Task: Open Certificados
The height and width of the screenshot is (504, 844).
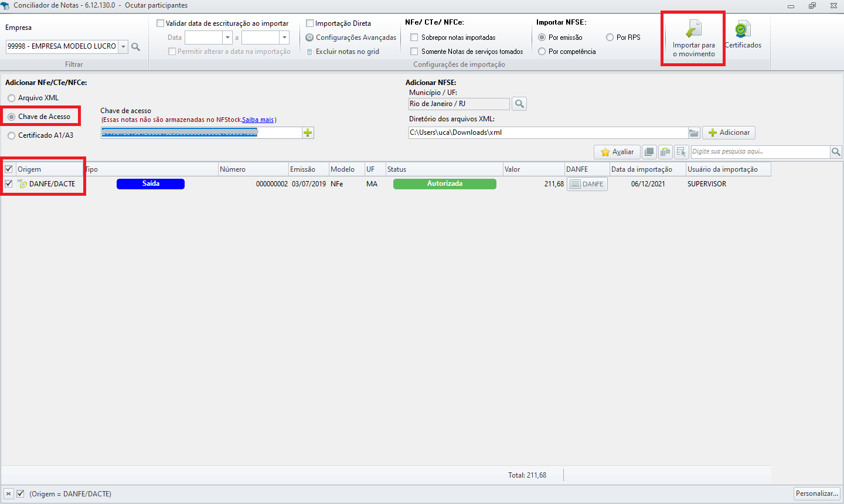Action: pos(743,35)
